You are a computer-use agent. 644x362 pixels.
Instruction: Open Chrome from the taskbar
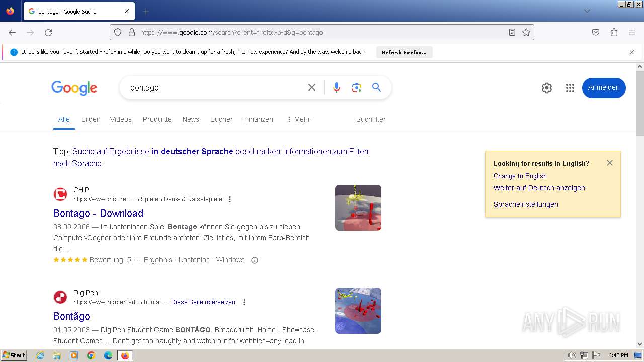point(91,355)
